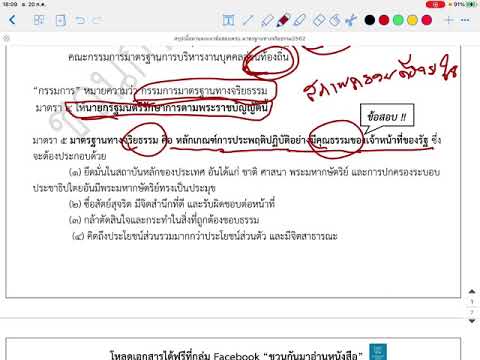Select the second eraser-like tool before scissors
This screenshot has height=360, width=480.
pyautogui.click(x=335, y=20)
